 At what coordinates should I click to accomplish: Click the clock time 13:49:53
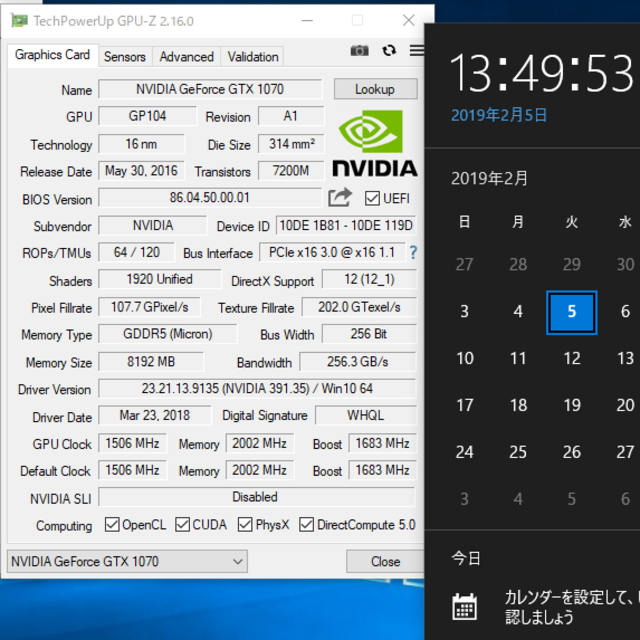click(x=541, y=73)
